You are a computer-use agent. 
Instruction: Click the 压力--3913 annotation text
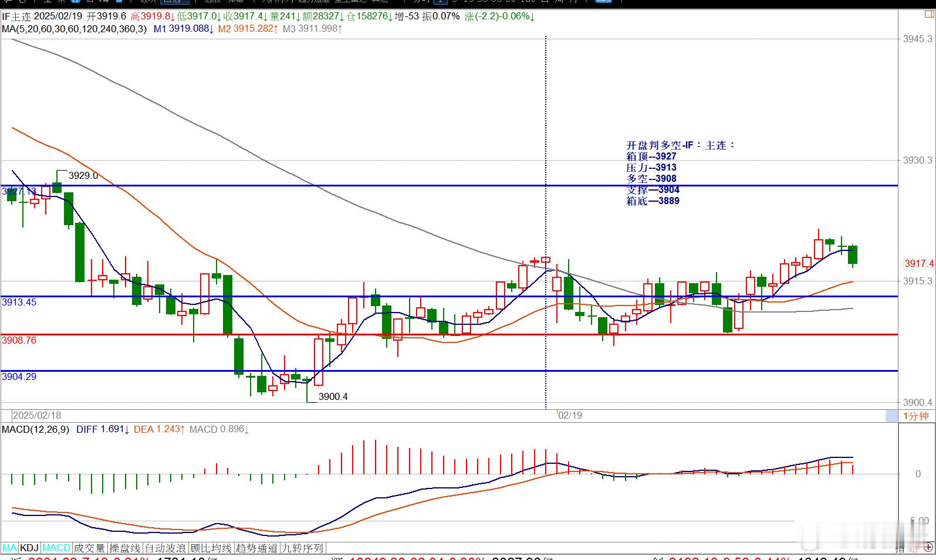(x=651, y=167)
